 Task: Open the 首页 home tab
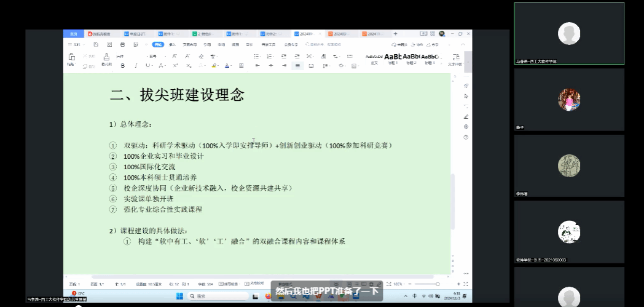pos(74,34)
